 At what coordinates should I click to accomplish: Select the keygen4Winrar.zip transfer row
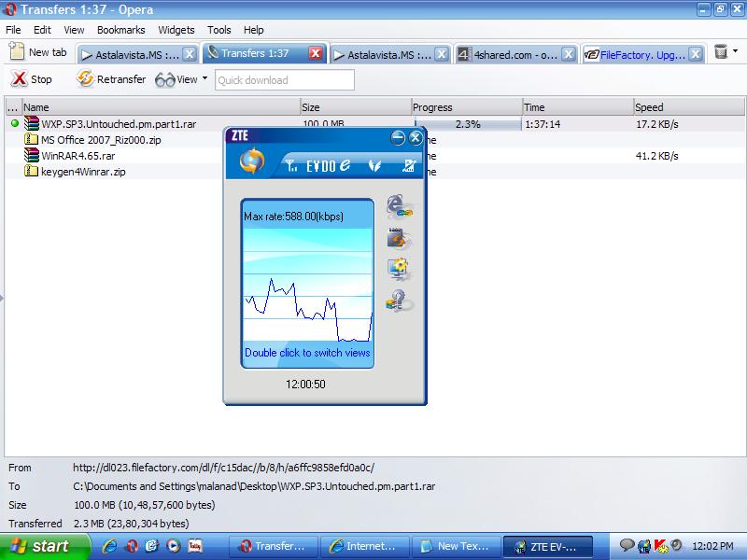pos(83,172)
